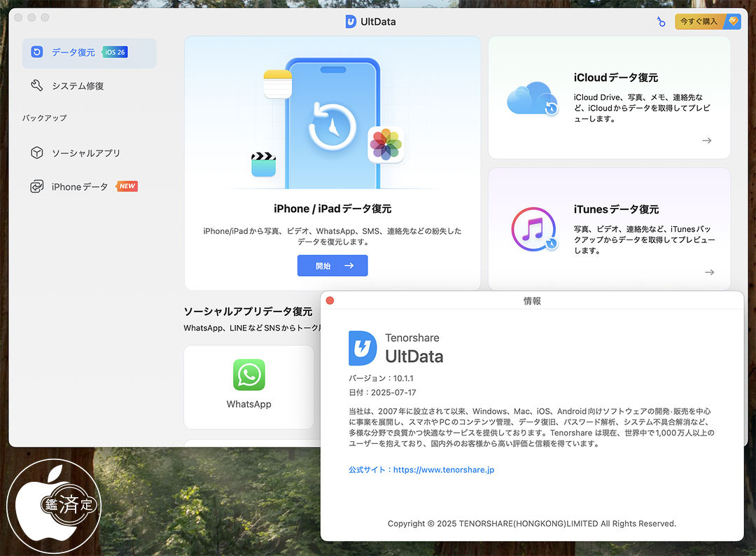Click the clapperboard video icon on the illustration
The image size is (756, 556).
(x=264, y=165)
